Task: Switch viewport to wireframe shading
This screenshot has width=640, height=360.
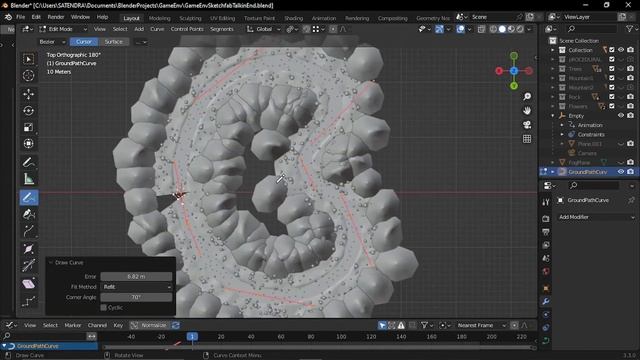Action: coord(493,29)
